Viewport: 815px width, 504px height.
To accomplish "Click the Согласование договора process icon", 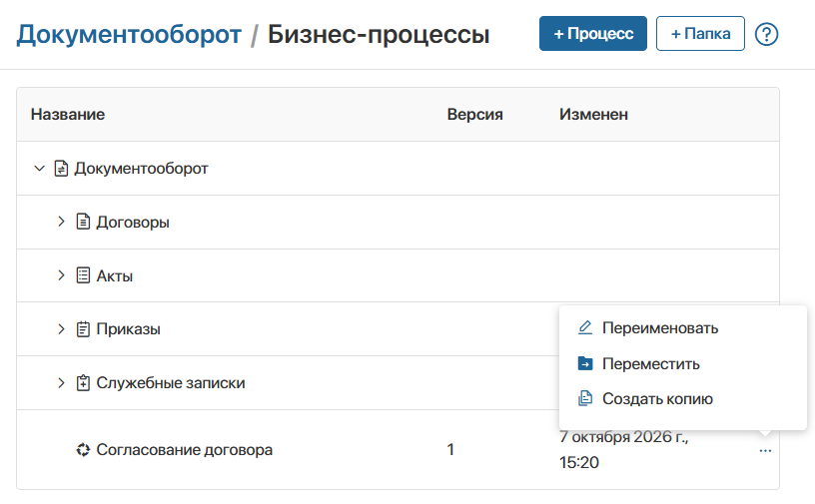I will tap(83, 449).
